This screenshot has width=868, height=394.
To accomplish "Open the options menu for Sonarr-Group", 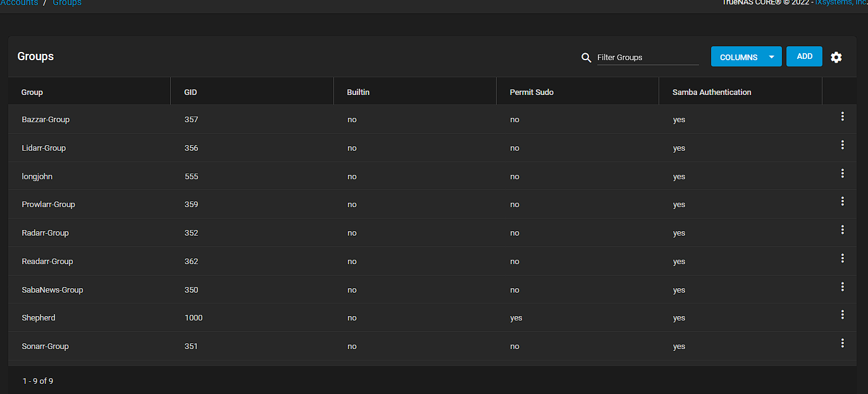I will (x=842, y=343).
